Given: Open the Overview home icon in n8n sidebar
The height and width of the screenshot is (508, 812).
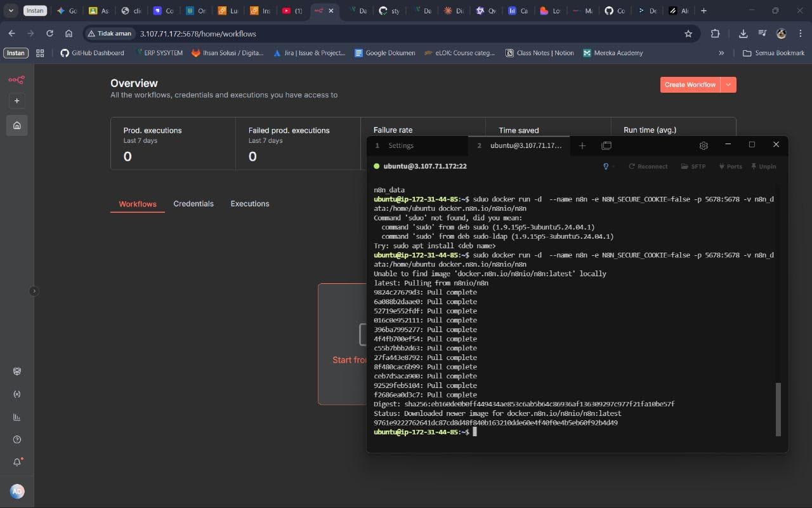Looking at the screenshot, I should point(16,125).
